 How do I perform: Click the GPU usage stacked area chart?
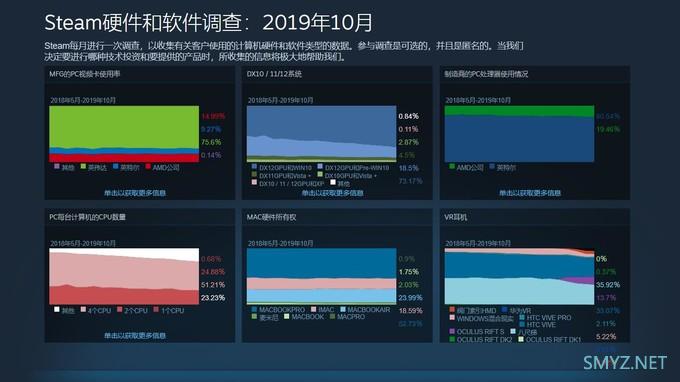pyautogui.click(x=124, y=134)
